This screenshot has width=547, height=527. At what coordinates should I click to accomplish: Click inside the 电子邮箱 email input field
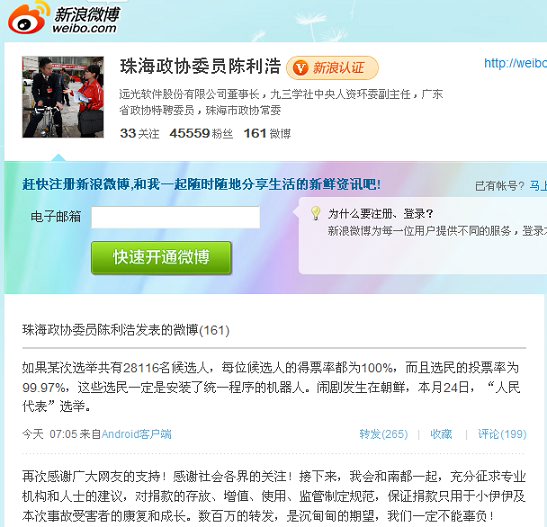175,217
